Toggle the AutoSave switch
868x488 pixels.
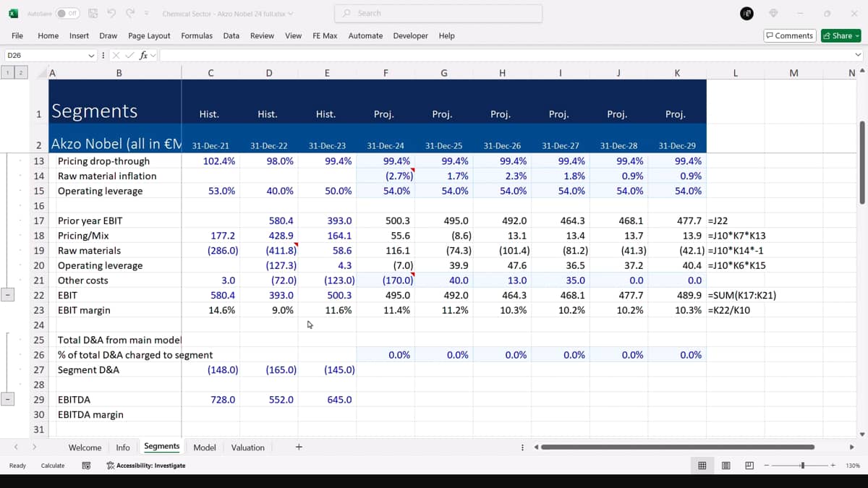point(67,14)
